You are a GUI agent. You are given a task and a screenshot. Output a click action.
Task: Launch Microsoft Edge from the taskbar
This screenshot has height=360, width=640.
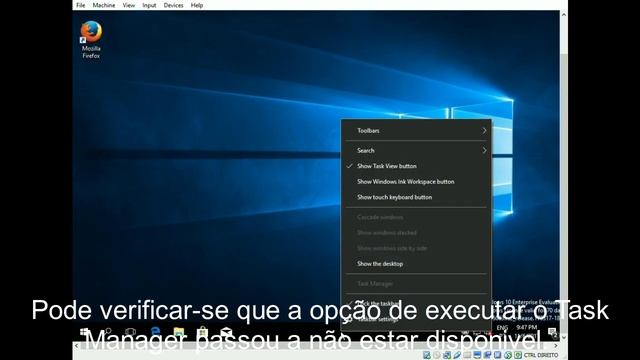tap(155, 332)
